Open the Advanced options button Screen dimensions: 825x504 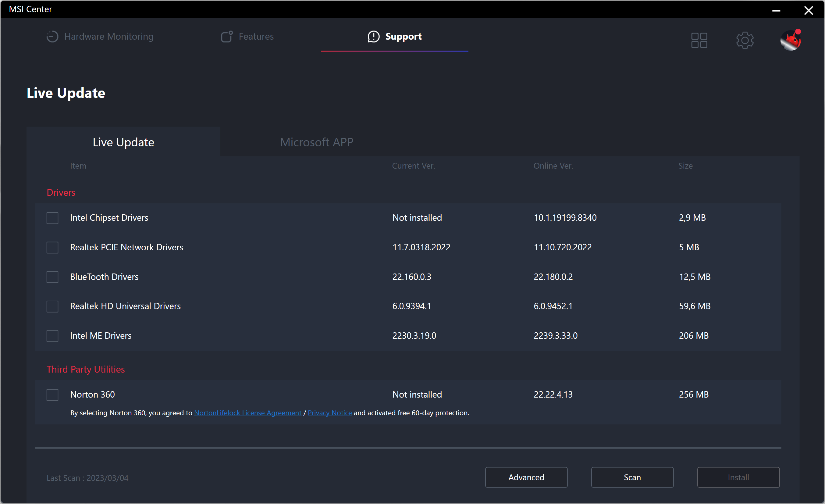[526, 477]
